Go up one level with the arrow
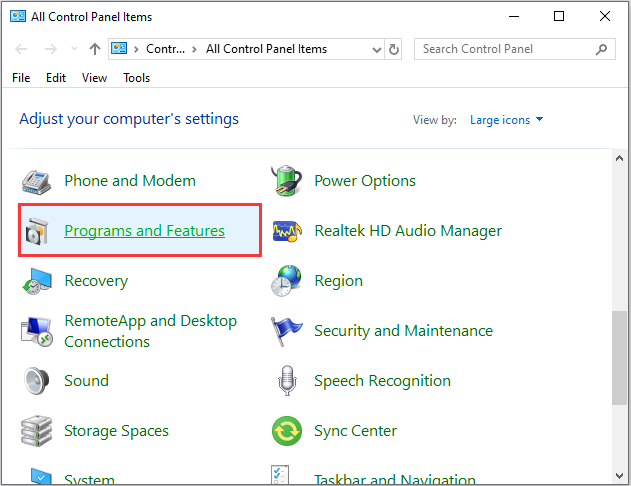Viewport: 631px width, 486px height. [x=95, y=49]
